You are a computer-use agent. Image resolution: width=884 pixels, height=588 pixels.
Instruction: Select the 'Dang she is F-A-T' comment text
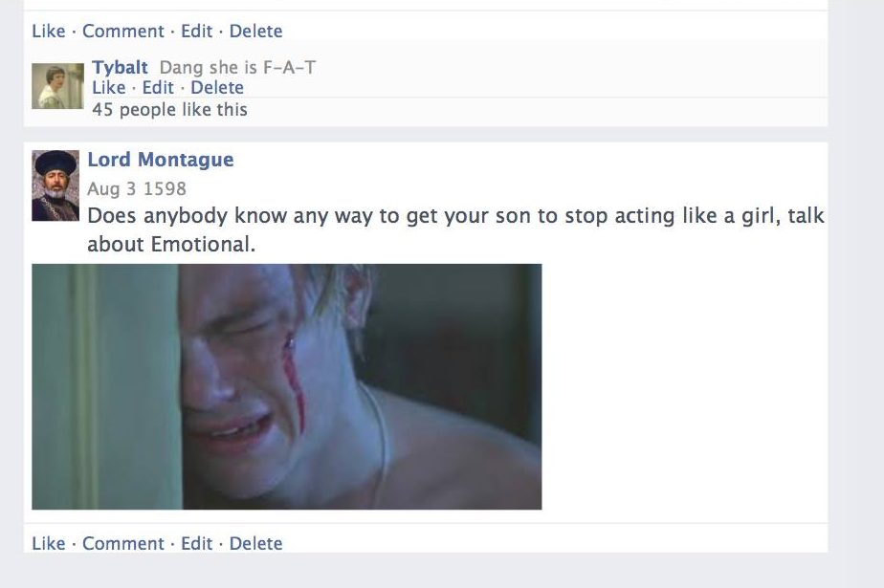pyautogui.click(x=238, y=68)
